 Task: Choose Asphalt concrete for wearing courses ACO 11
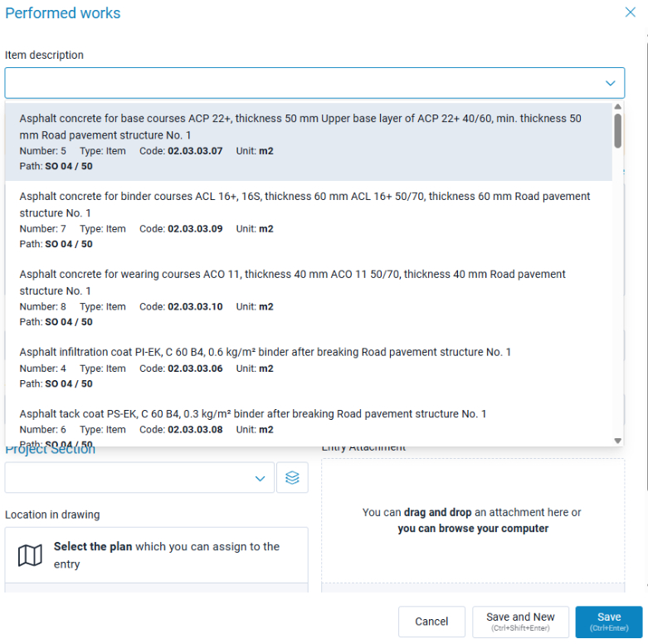(309, 298)
